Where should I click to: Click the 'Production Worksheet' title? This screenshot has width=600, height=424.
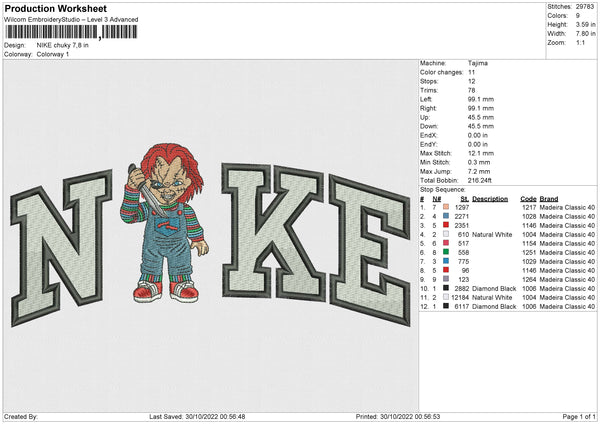click(55, 8)
